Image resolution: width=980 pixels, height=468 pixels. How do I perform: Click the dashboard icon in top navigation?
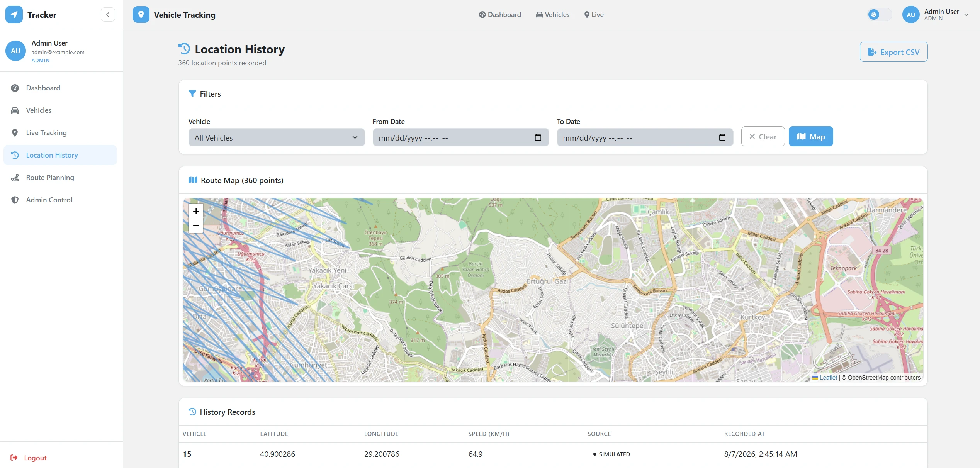coord(482,15)
